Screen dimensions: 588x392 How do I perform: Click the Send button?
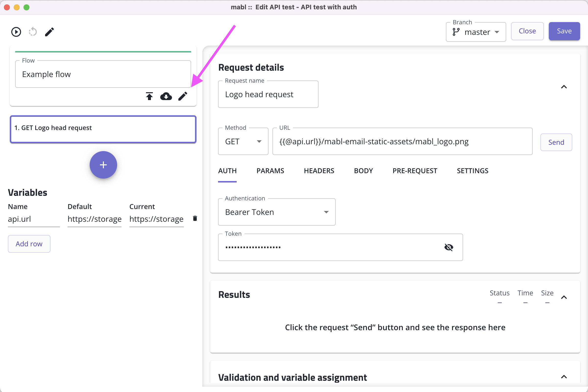556,142
